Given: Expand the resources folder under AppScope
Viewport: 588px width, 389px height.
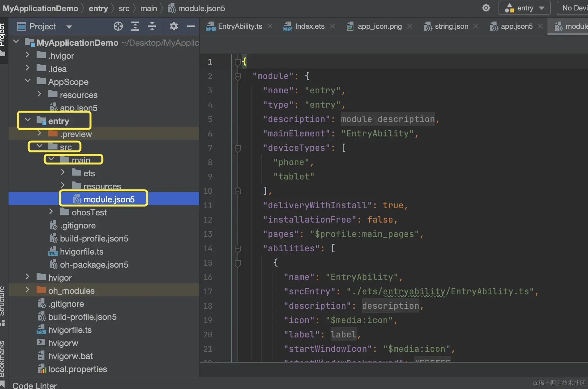Looking at the screenshot, I should (x=40, y=94).
